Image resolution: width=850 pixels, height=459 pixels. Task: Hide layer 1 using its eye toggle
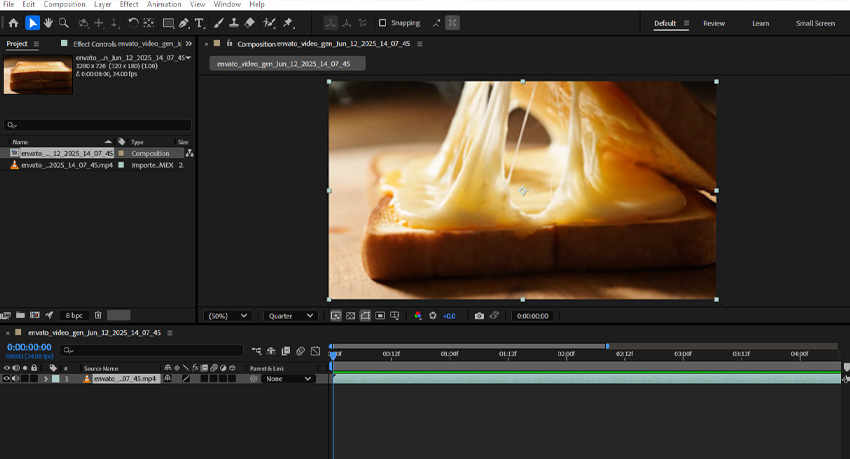point(6,379)
